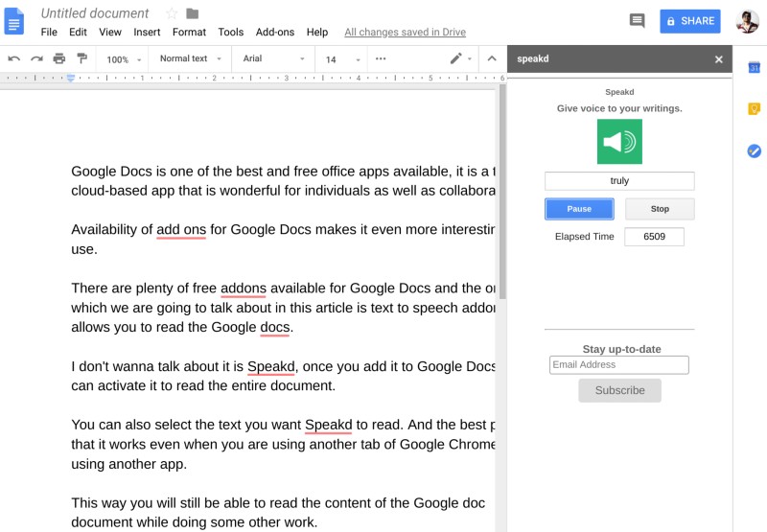Click the green Speakd speaker icon

point(619,141)
